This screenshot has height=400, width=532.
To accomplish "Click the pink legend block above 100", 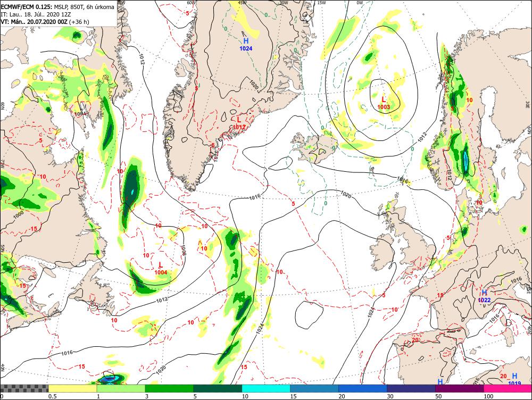I will coord(508,388).
